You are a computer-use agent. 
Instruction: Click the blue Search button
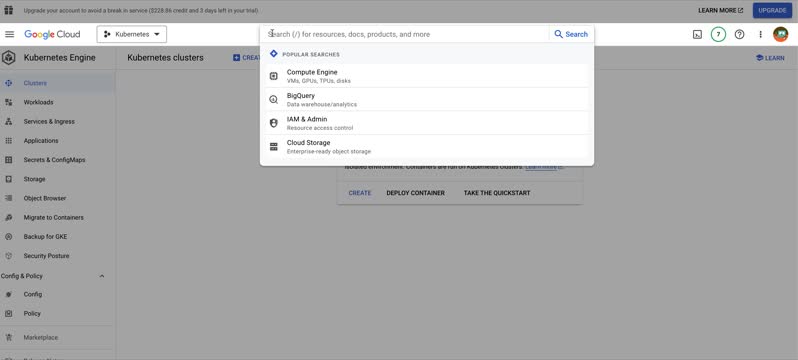[571, 34]
